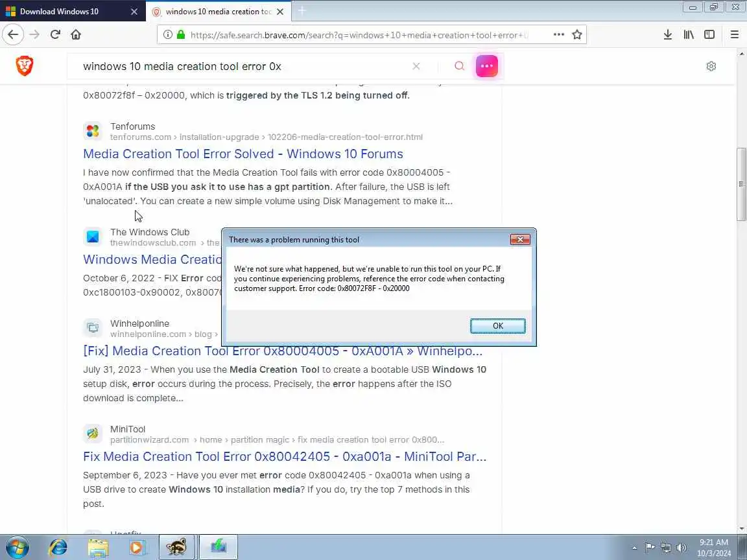Open Action Center flag icon
Screen dimensions: 747x560
(x=649, y=548)
